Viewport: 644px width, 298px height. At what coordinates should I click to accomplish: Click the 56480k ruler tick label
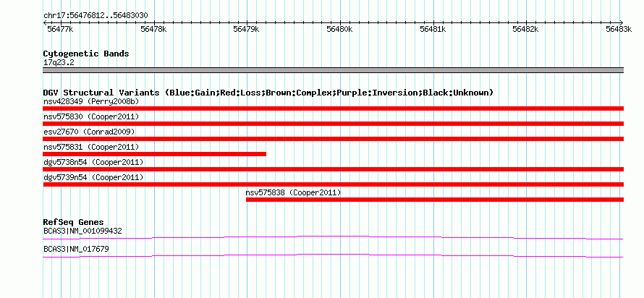pos(339,29)
